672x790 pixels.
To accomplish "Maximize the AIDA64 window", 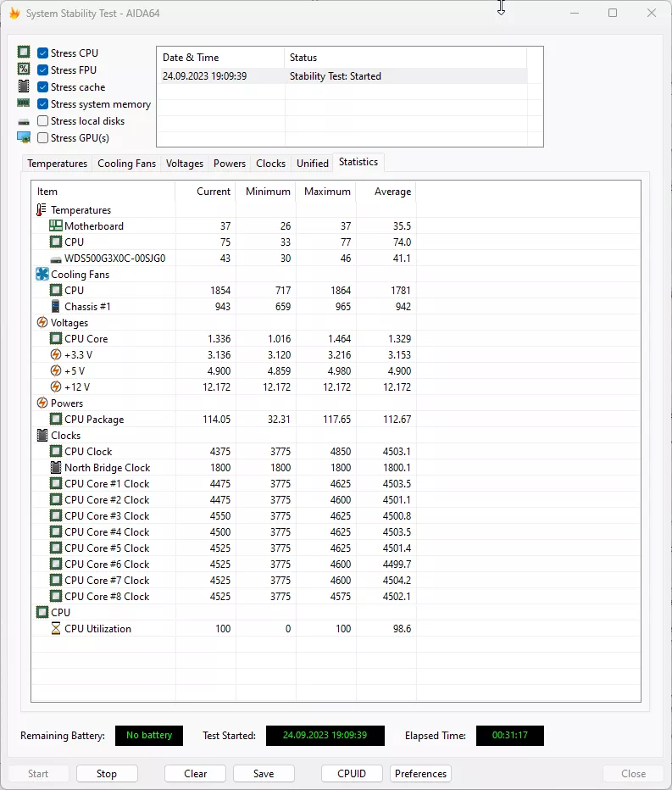I will 613,13.
